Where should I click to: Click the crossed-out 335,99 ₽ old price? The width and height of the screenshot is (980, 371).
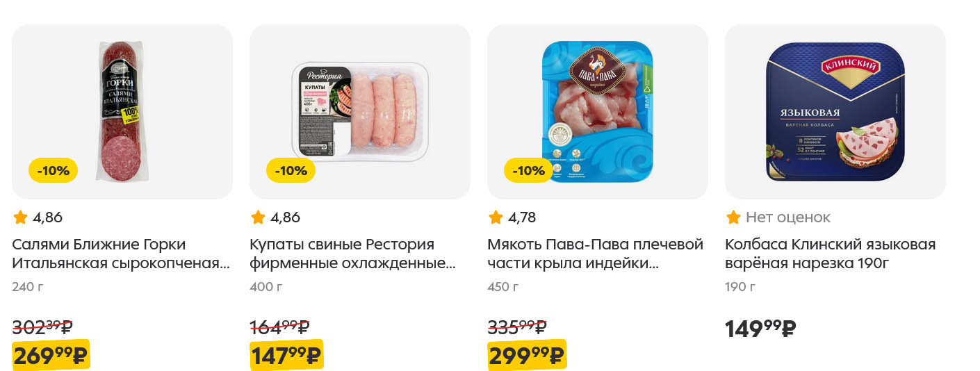[517, 326]
